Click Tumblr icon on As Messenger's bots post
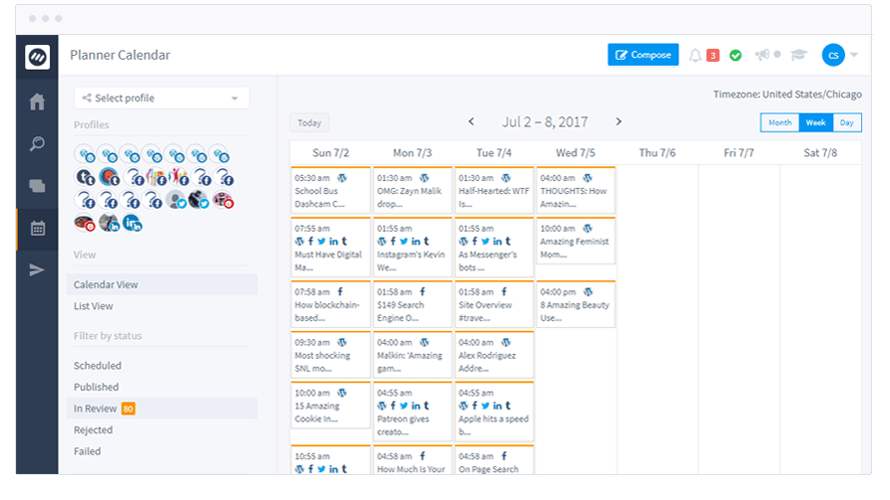Screen dimensions: 890x500 (x=508, y=241)
